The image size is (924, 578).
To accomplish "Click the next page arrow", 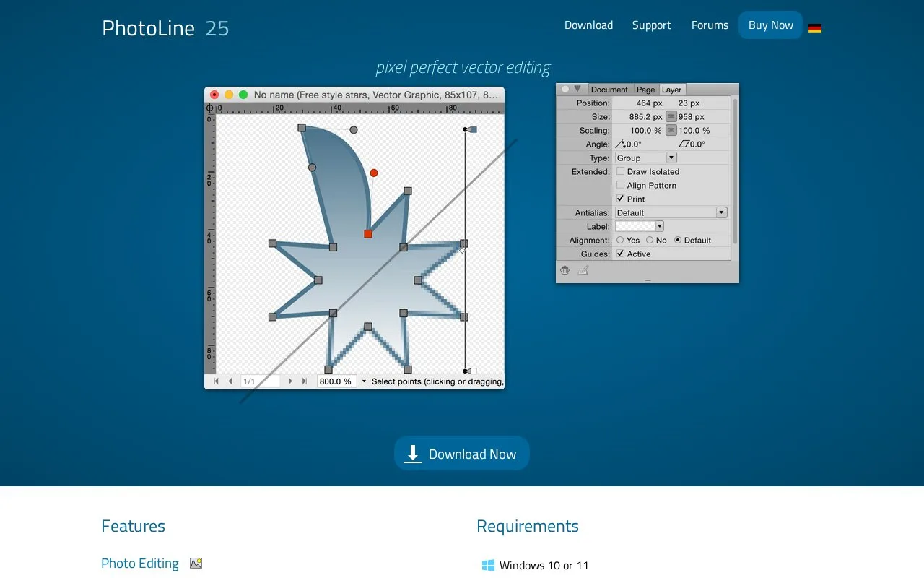I will click(x=290, y=381).
